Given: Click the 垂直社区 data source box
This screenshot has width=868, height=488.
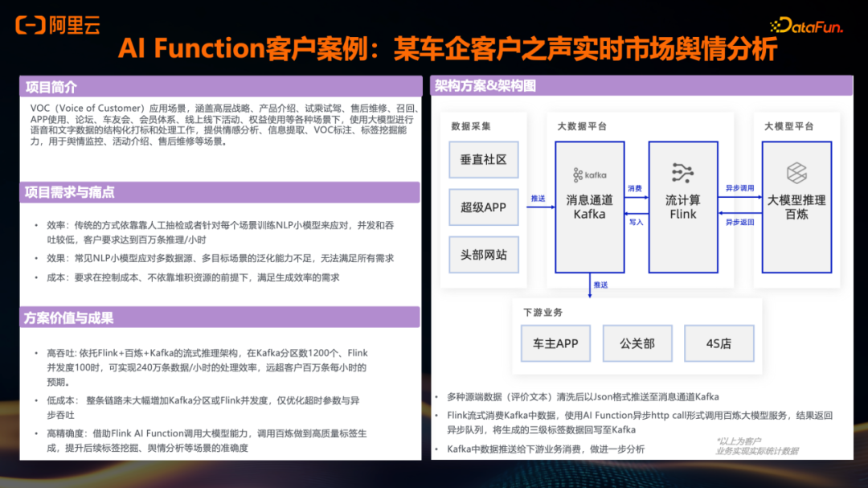Looking at the screenshot, I should click(x=483, y=159).
